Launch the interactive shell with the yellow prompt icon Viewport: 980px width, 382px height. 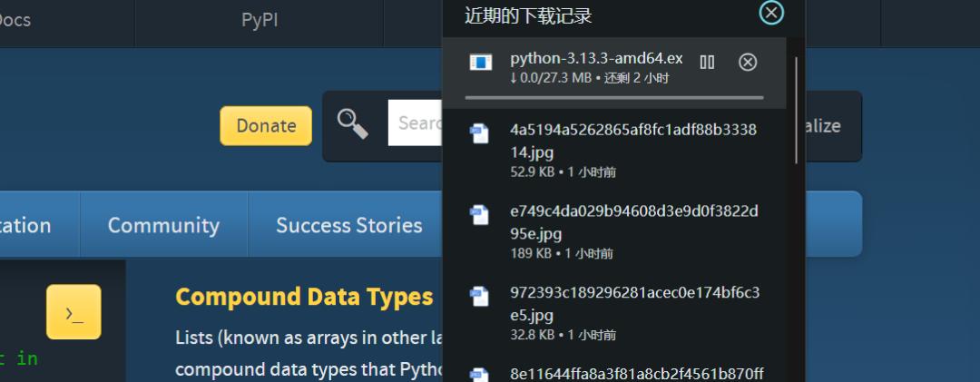[73, 312]
